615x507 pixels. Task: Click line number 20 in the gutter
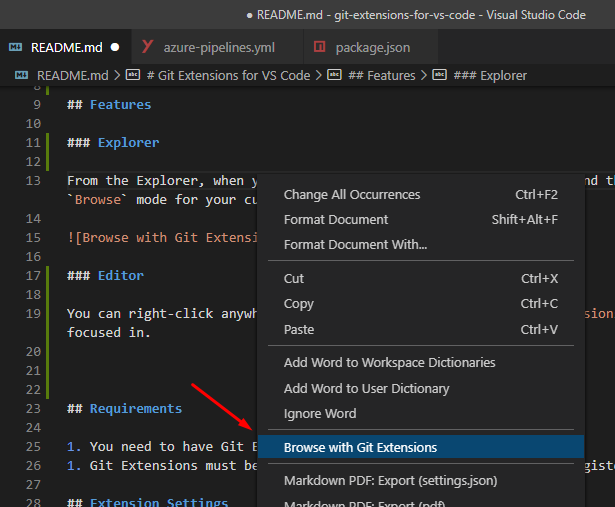pos(33,352)
